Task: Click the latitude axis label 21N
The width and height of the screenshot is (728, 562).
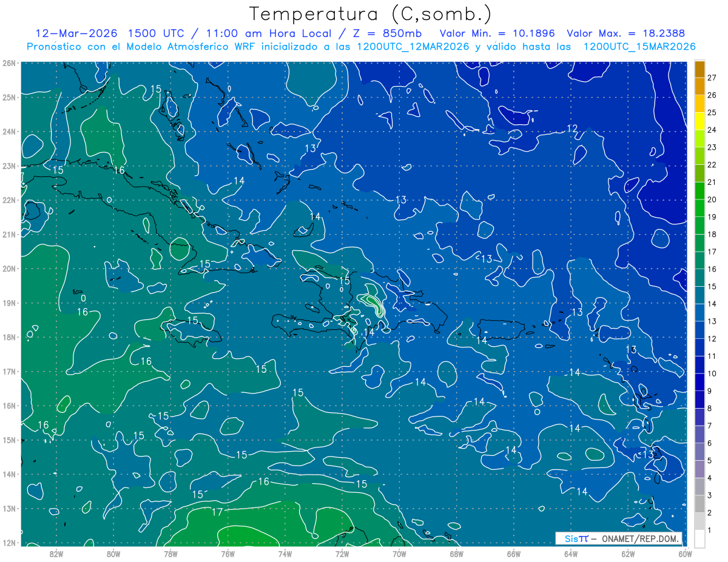Action: [x=8, y=234]
